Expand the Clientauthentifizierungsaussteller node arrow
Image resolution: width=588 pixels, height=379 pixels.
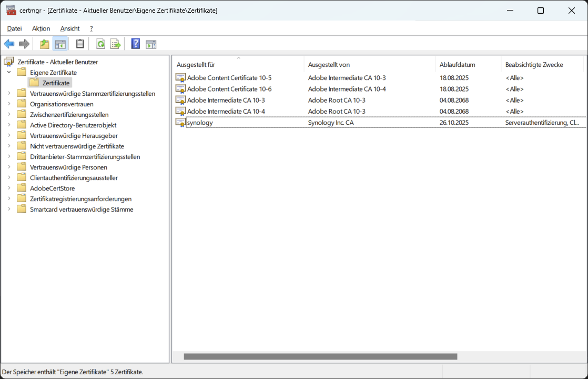pyautogui.click(x=9, y=177)
